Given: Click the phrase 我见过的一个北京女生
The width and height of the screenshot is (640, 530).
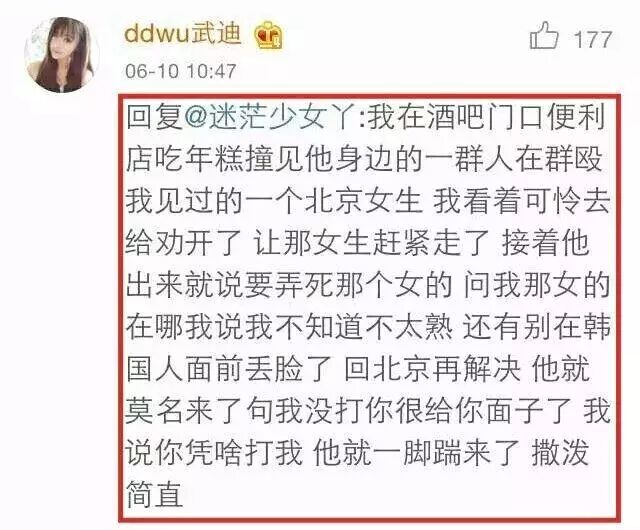Looking at the screenshot, I should tap(274, 202).
